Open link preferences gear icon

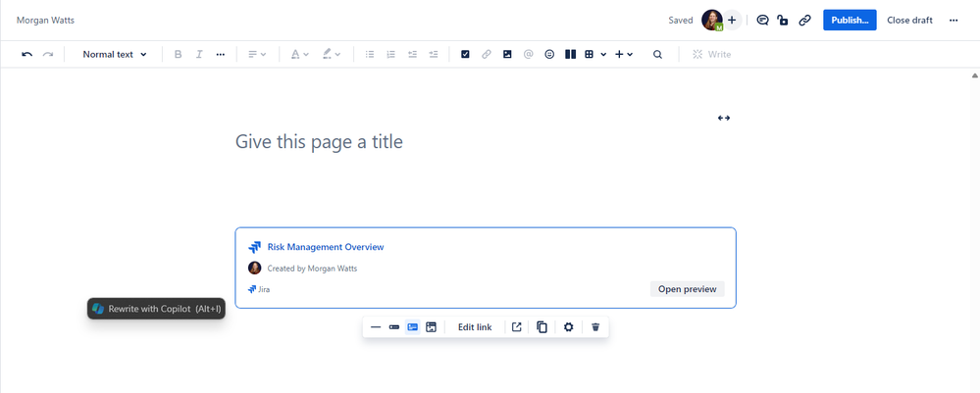[568, 327]
